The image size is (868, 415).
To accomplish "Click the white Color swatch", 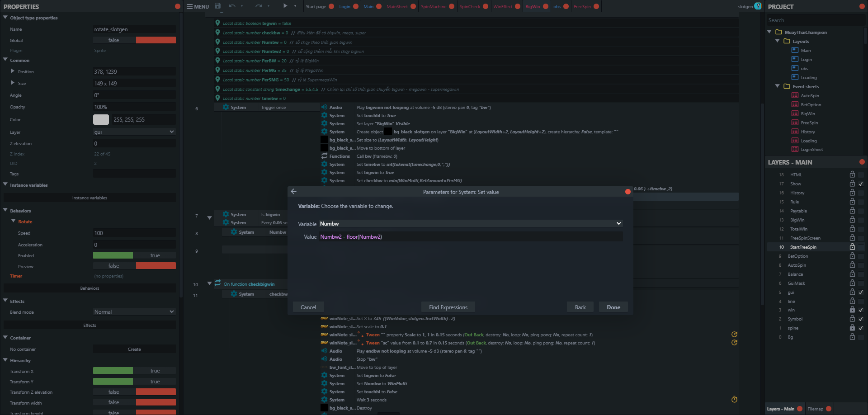I will pyautogui.click(x=101, y=119).
